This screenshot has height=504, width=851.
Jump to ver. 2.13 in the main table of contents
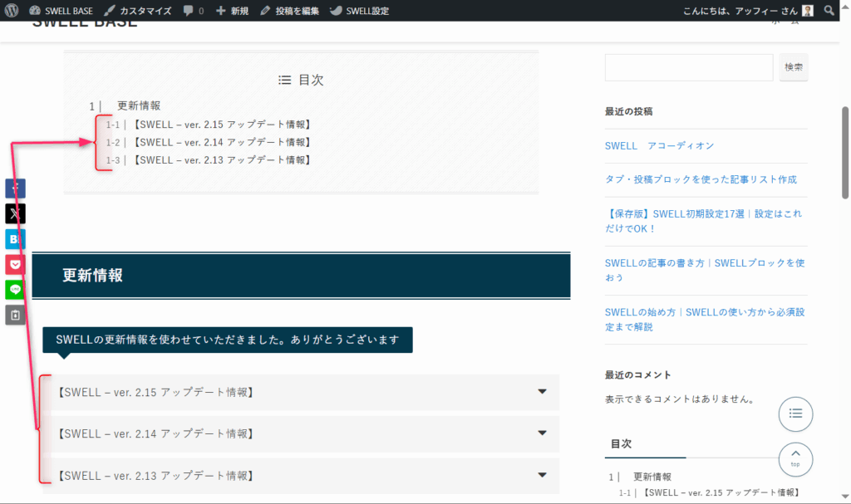tap(223, 160)
